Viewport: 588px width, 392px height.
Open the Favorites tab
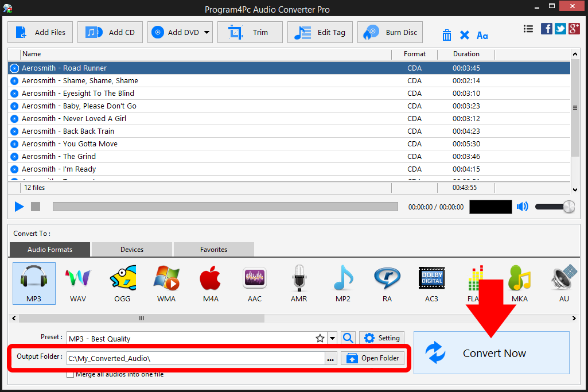(x=213, y=249)
